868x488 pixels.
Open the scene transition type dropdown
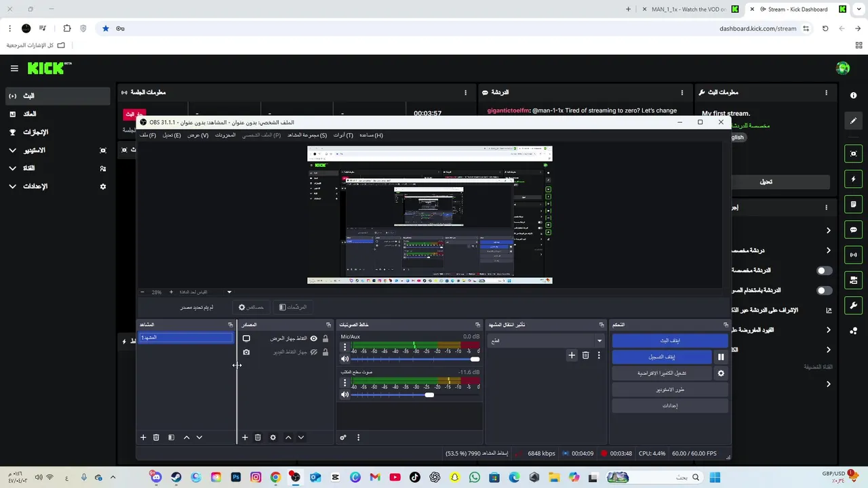coord(547,340)
